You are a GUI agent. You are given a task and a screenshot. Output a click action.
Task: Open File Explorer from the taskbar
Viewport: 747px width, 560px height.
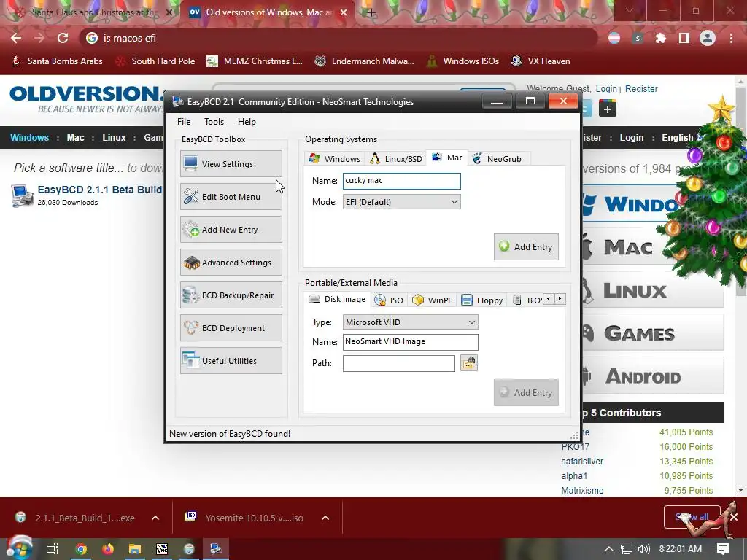coord(135,549)
